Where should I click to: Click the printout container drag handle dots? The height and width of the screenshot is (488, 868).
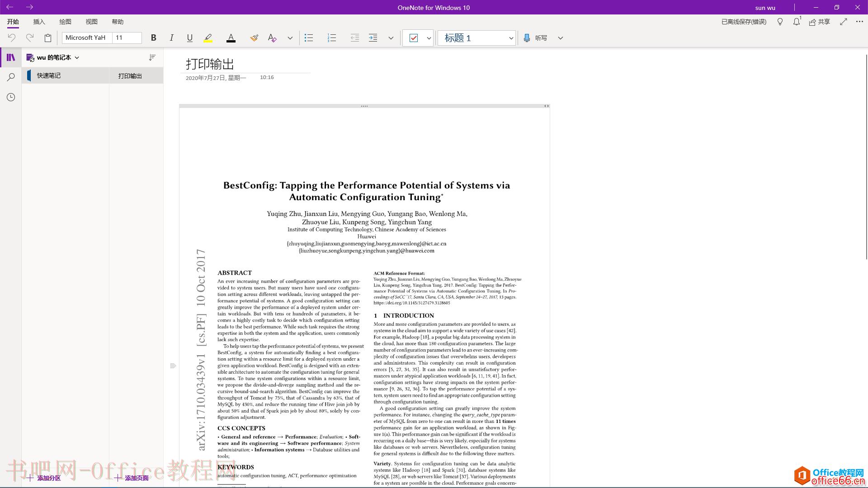coord(364,106)
